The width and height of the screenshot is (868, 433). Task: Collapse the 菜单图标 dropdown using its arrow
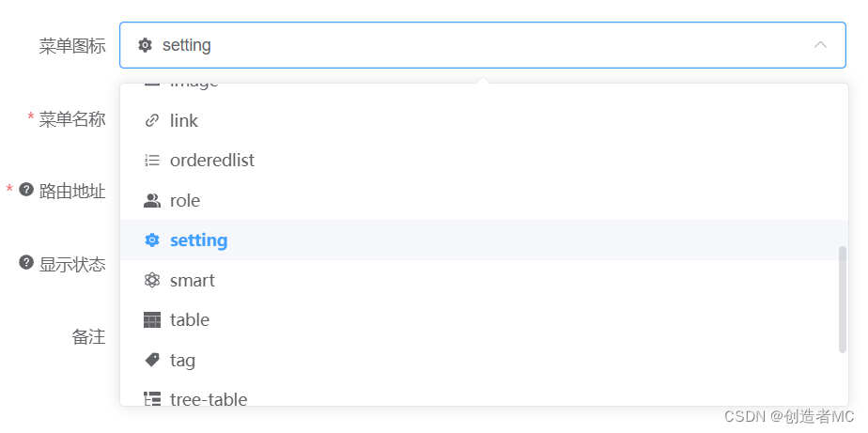point(820,45)
